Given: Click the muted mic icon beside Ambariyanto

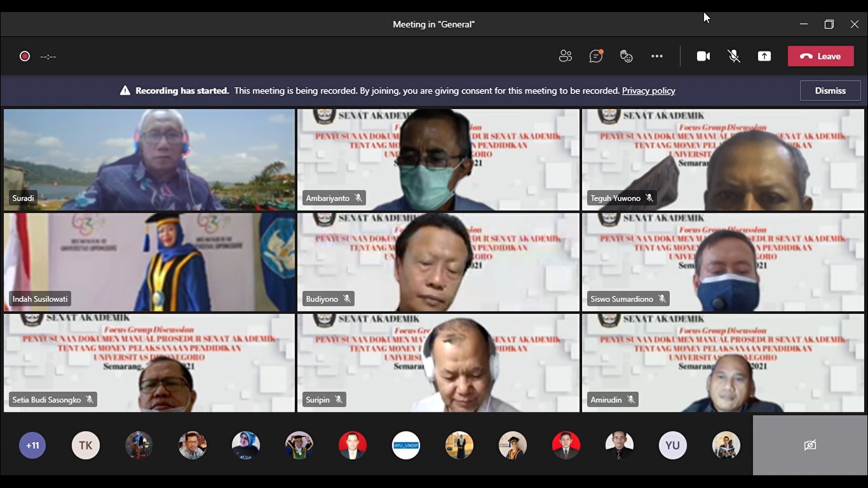Looking at the screenshot, I should 358,198.
